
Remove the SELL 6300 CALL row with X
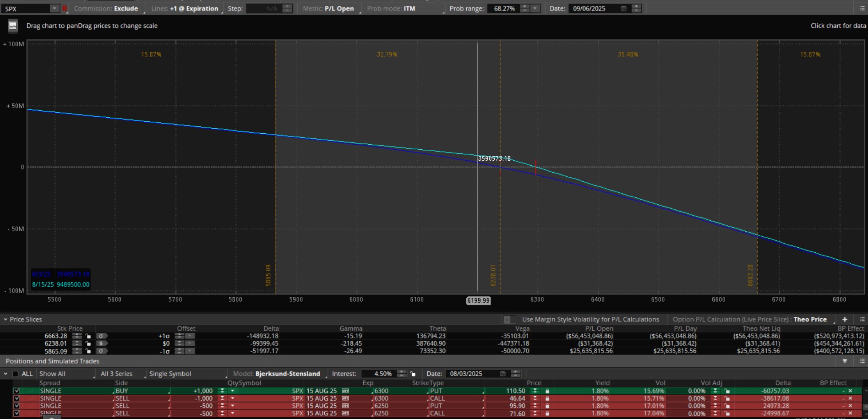click(x=850, y=398)
